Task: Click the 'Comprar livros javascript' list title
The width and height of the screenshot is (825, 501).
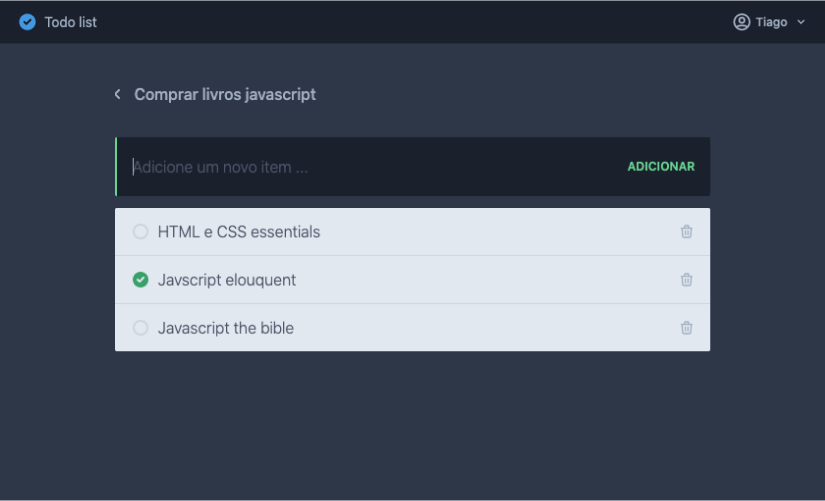Action: 225,94
